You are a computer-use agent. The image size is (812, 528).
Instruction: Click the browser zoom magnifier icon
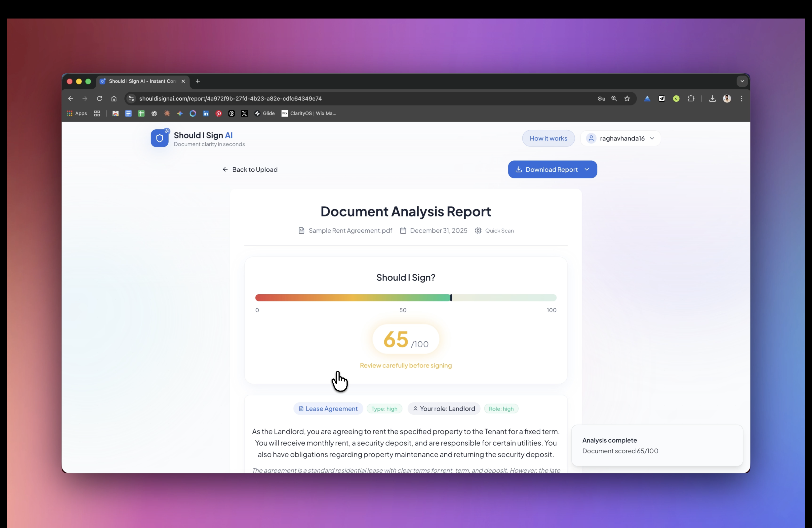pyautogui.click(x=614, y=99)
